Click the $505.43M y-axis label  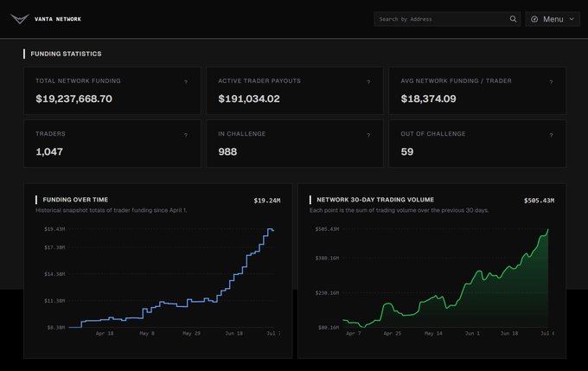coord(327,229)
